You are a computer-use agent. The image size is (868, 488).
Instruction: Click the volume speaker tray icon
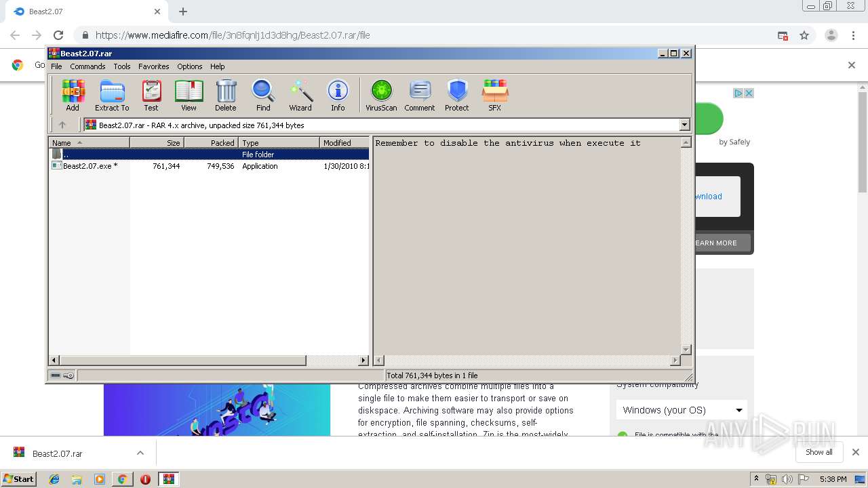click(x=787, y=479)
